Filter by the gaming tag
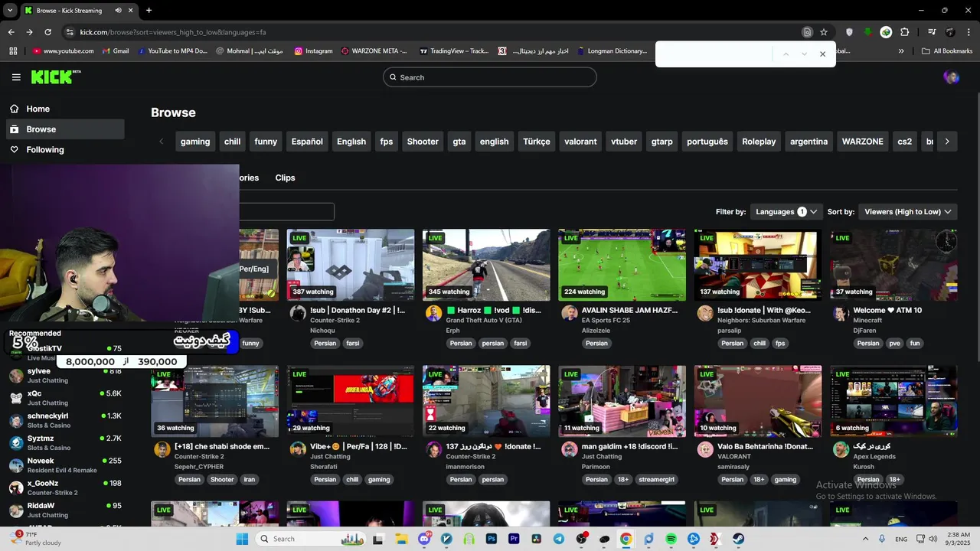Image resolution: width=980 pixels, height=551 pixels. (x=195, y=142)
